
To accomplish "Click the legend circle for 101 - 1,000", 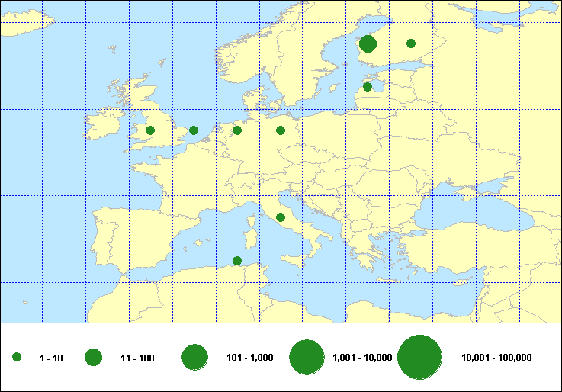I will [x=195, y=358].
